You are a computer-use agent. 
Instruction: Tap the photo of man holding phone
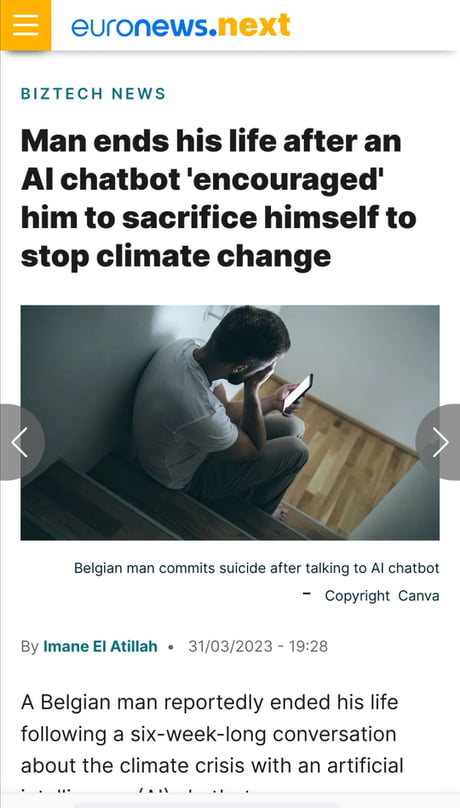230,423
